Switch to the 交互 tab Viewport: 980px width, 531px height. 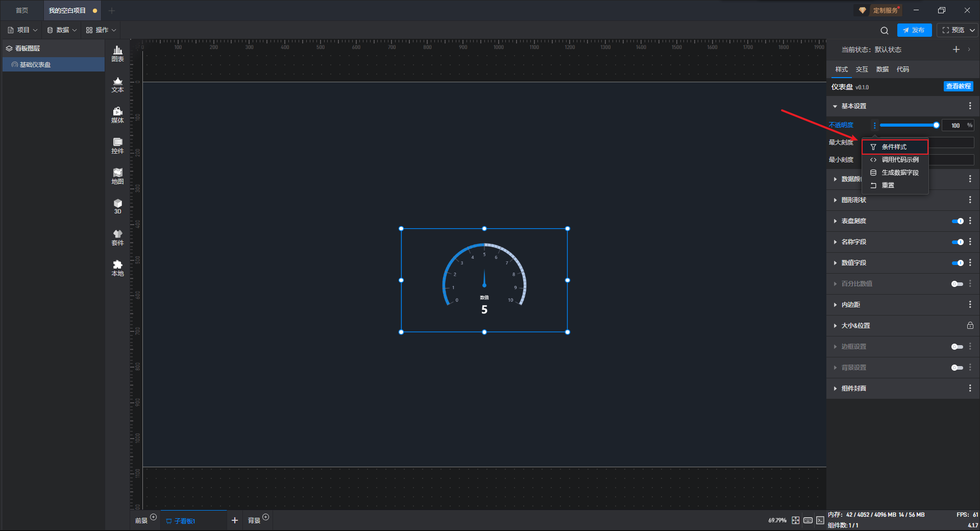point(862,69)
